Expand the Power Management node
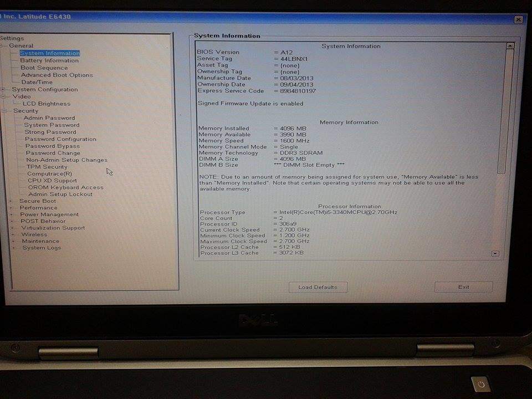Screen dimensions: 532x399 click(11, 215)
